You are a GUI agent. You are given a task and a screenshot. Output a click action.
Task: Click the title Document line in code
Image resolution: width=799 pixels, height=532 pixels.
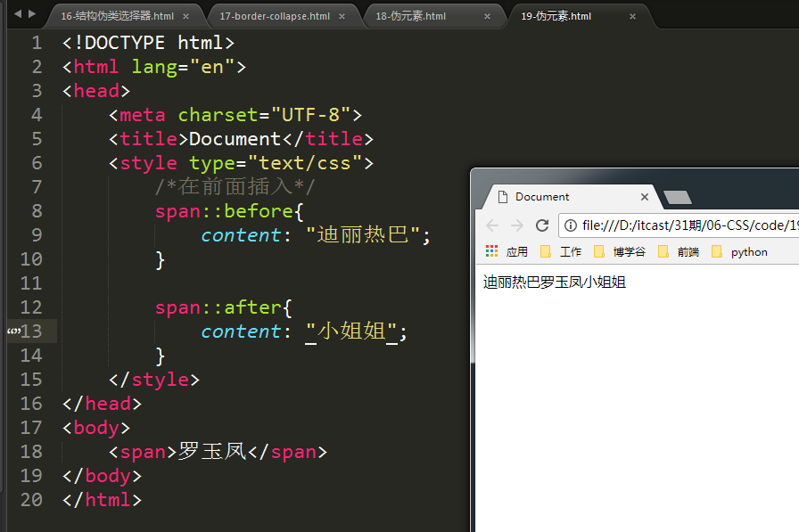coord(241,139)
